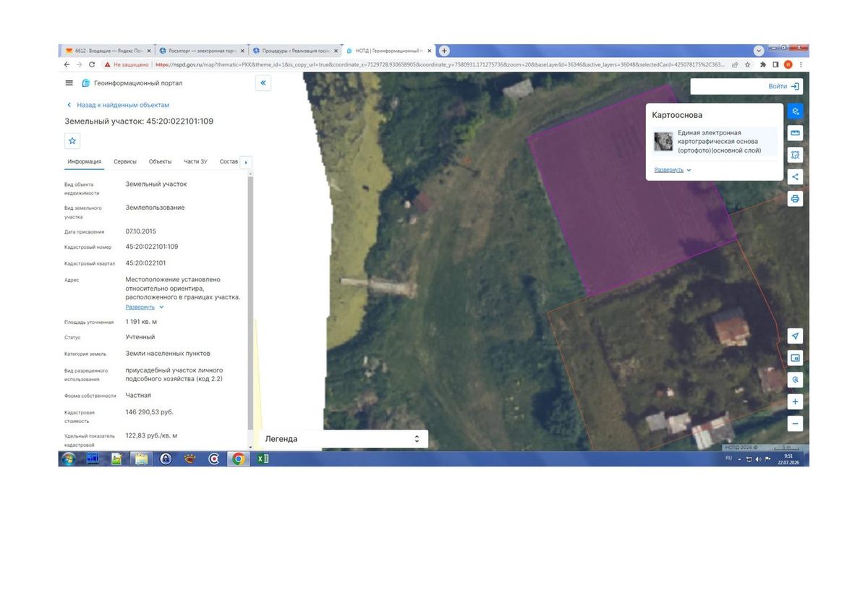Switch to the Информация tab
This screenshot has width=868, height=614.
pos(84,162)
